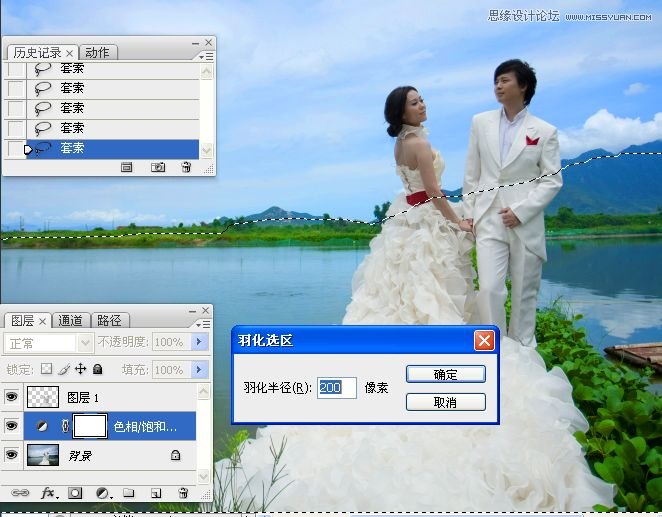662x517 pixels.
Task: Click the mask link chain icon
Action: pos(65,426)
